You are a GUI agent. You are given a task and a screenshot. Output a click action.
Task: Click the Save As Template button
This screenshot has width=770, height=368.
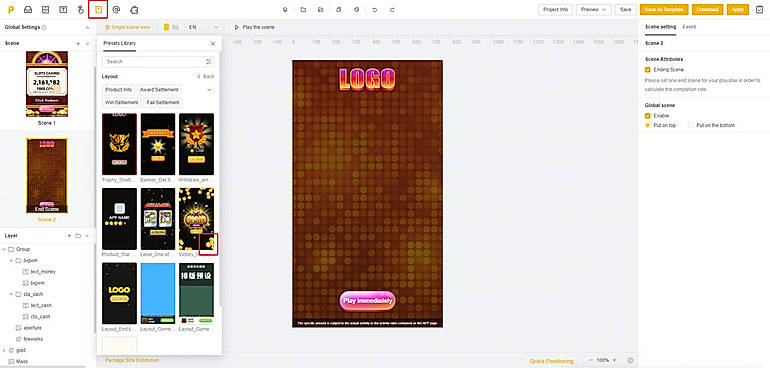(664, 9)
